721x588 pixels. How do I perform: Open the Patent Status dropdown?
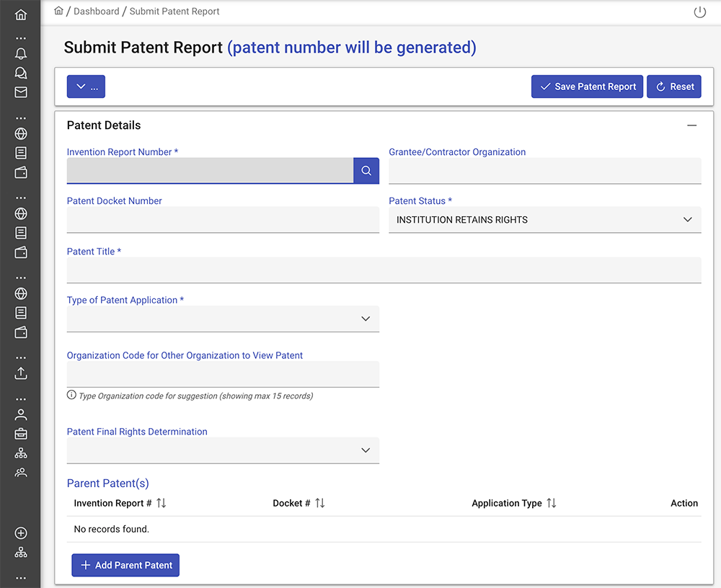[x=544, y=220]
